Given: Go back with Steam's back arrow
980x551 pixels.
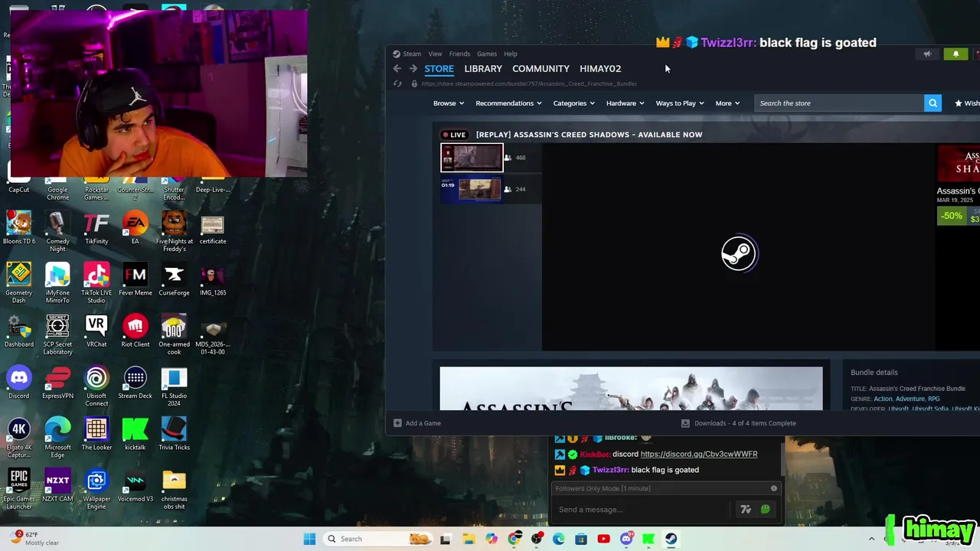Looking at the screenshot, I should point(397,69).
